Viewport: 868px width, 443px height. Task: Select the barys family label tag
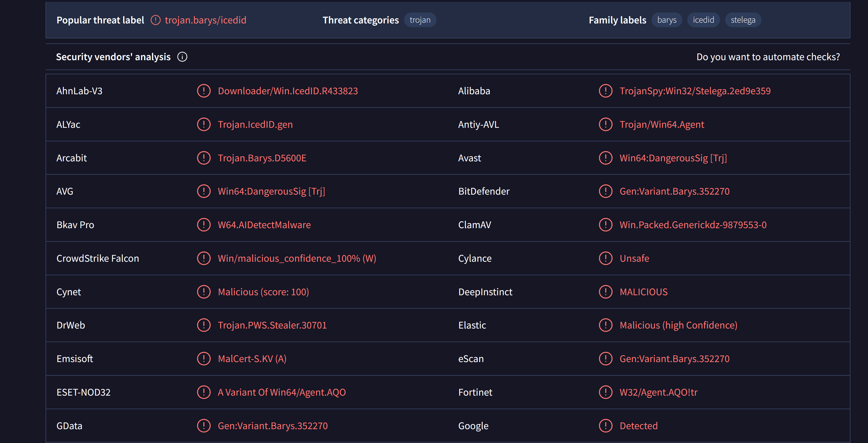click(x=667, y=20)
